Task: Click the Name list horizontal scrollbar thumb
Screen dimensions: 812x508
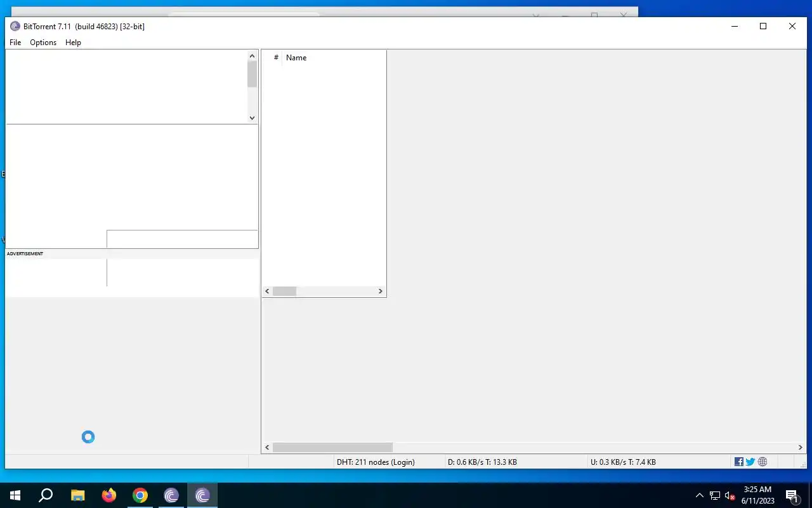Action: 285,291
